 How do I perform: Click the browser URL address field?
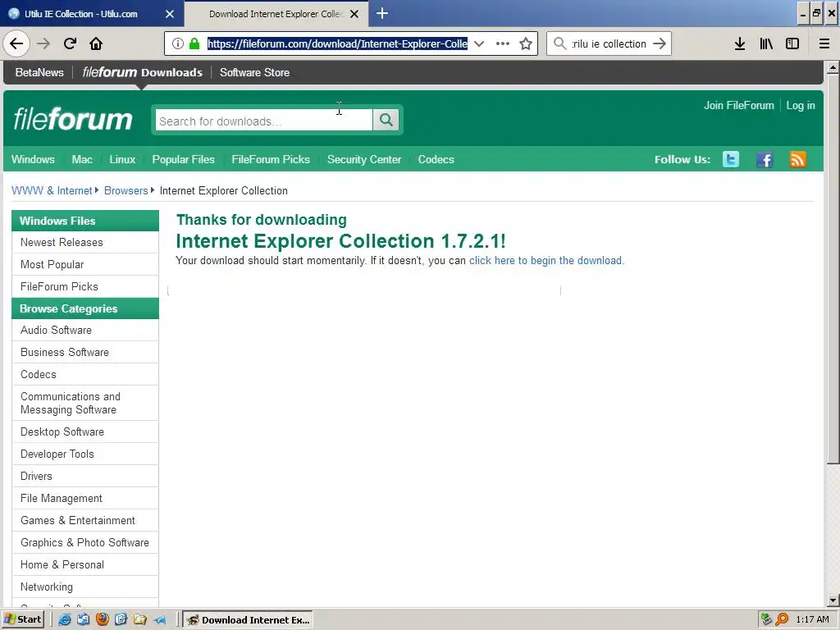(337, 43)
